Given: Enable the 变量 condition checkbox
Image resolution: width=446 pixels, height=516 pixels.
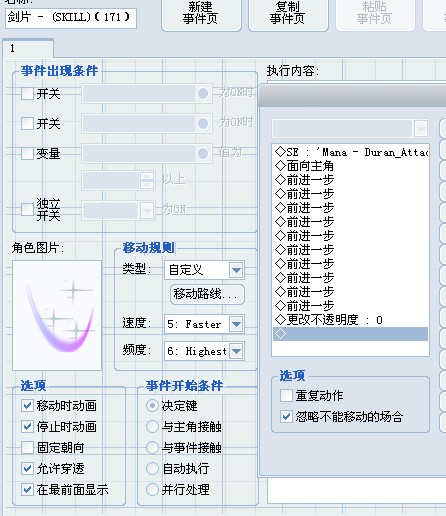Looking at the screenshot, I should [x=27, y=154].
